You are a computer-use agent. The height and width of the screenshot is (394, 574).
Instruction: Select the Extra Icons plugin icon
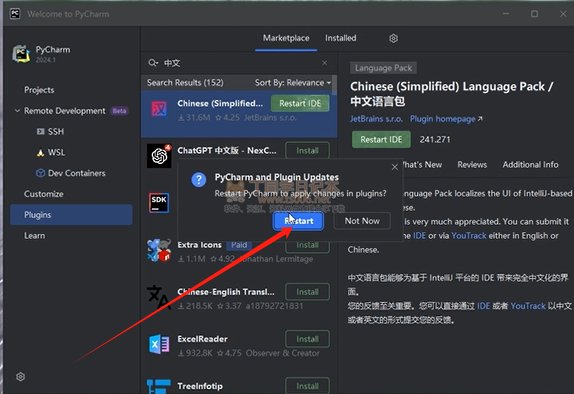159,250
